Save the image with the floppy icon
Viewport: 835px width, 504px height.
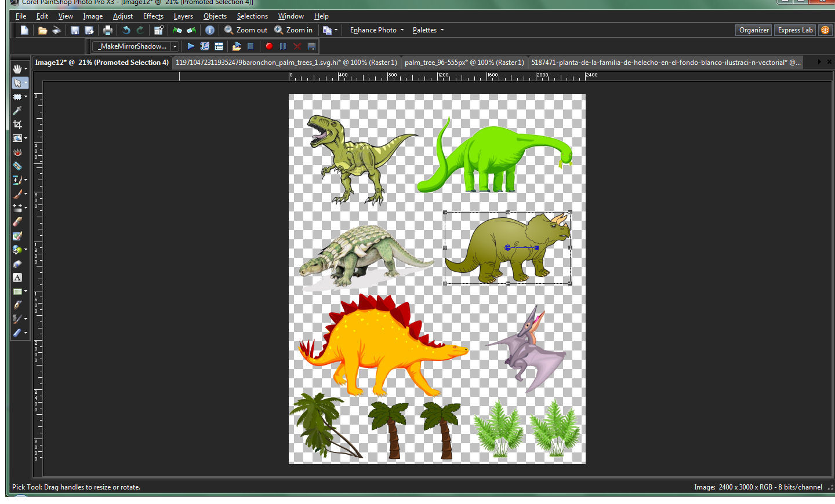75,30
